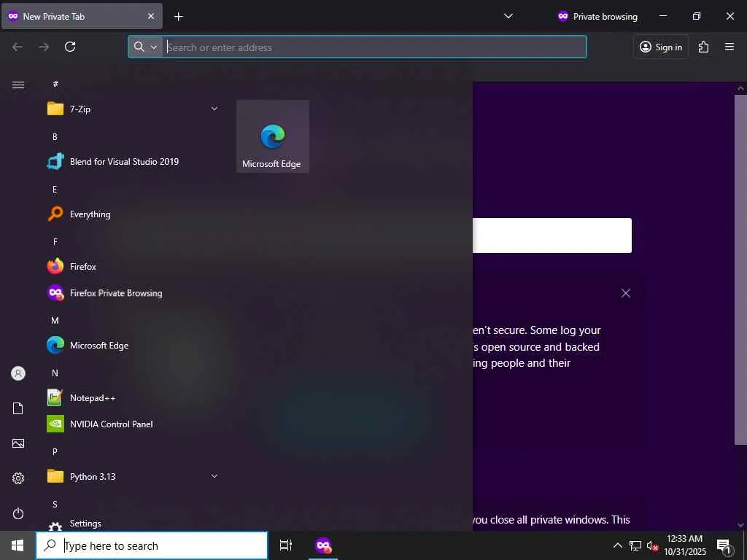Dismiss the private browsing info card
This screenshot has width=747, height=560.
[626, 293]
